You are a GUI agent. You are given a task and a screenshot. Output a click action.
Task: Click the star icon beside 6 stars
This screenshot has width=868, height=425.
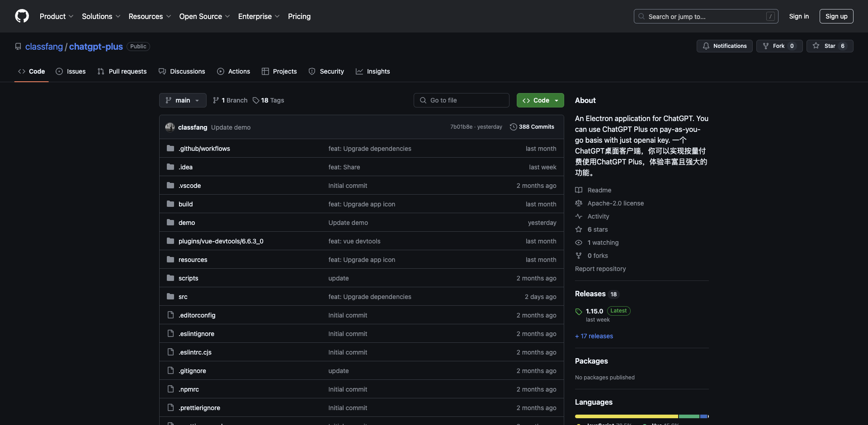(x=579, y=229)
